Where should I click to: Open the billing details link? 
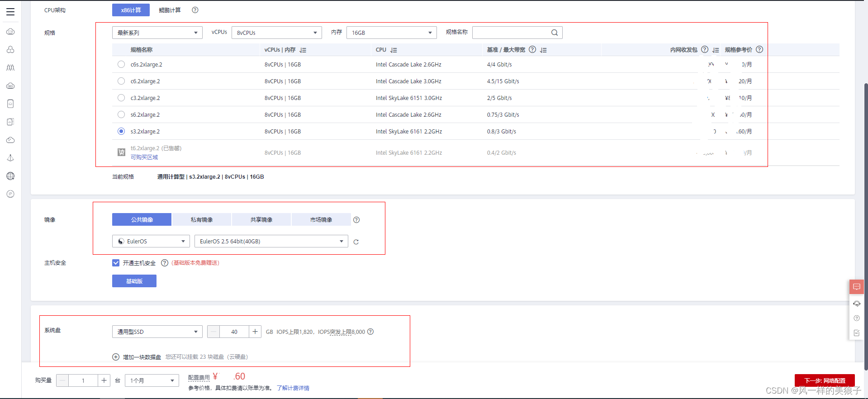click(293, 388)
